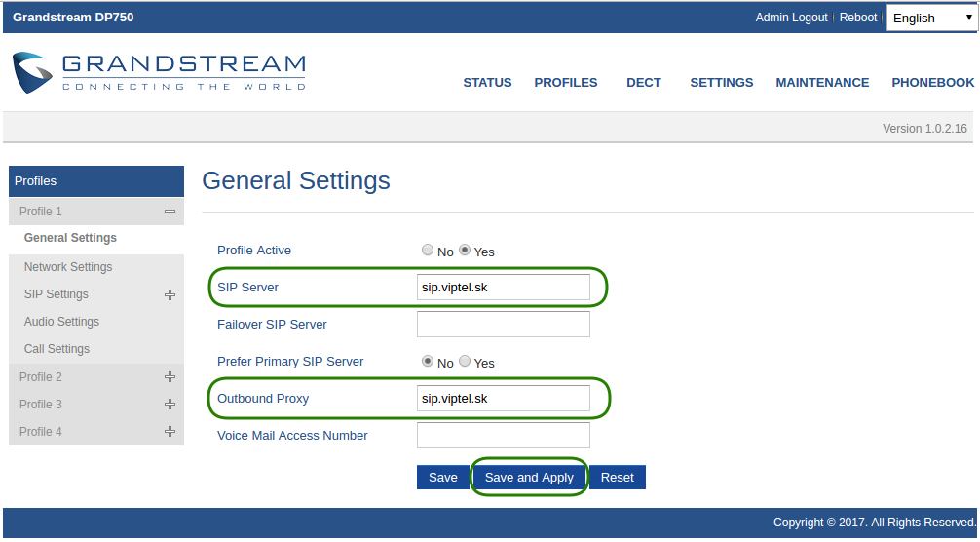This screenshot has width=980, height=542.
Task: Select No for Prefer Primary SIP Server
Action: click(x=428, y=362)
